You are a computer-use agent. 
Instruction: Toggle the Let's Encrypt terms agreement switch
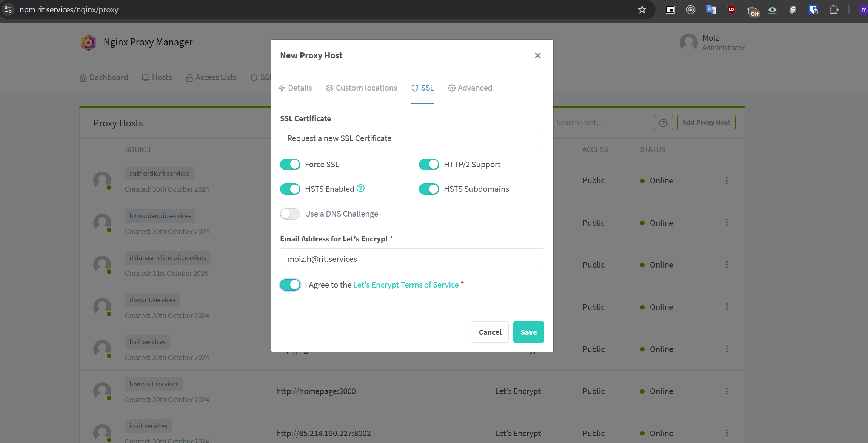pyautogui.click(x=290, y=285)
